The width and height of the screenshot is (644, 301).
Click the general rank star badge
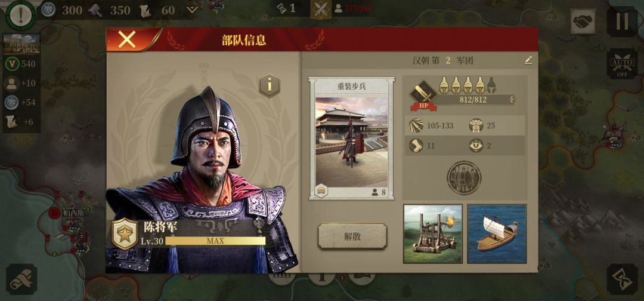coord(125,234)
